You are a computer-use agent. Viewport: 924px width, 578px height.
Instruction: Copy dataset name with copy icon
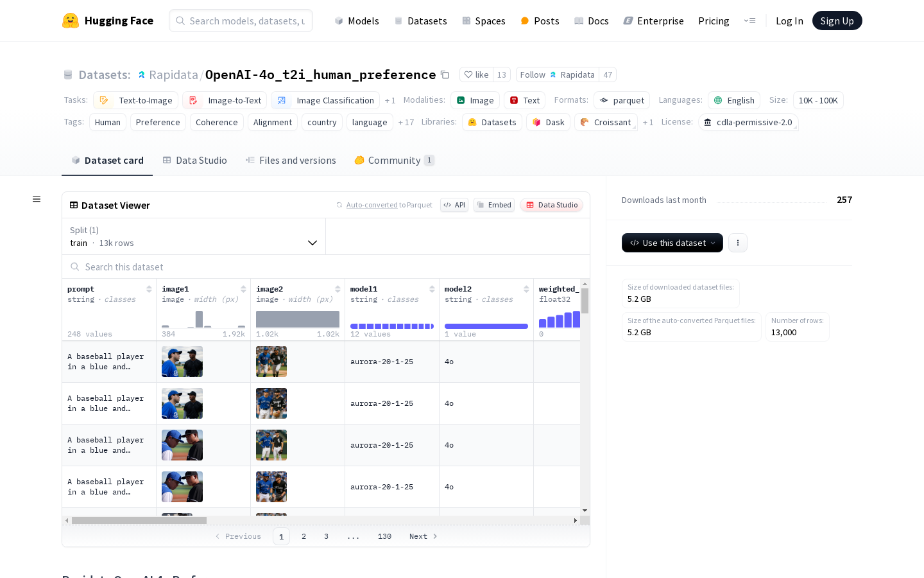click(445, 74)
